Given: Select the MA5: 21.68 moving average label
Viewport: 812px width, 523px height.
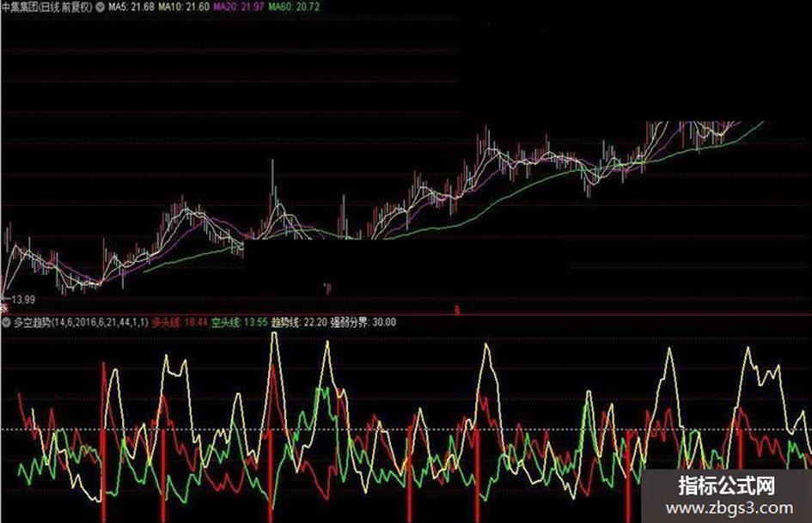Looking at the screenshot, I should (x=131, y=7).
